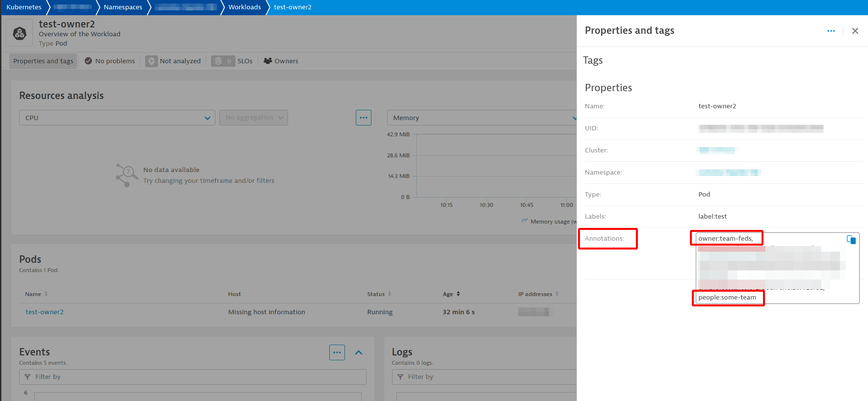This screenshot has width=868, height=401.
Task: Close the Properties and tags panel
Action: point(855,31)
